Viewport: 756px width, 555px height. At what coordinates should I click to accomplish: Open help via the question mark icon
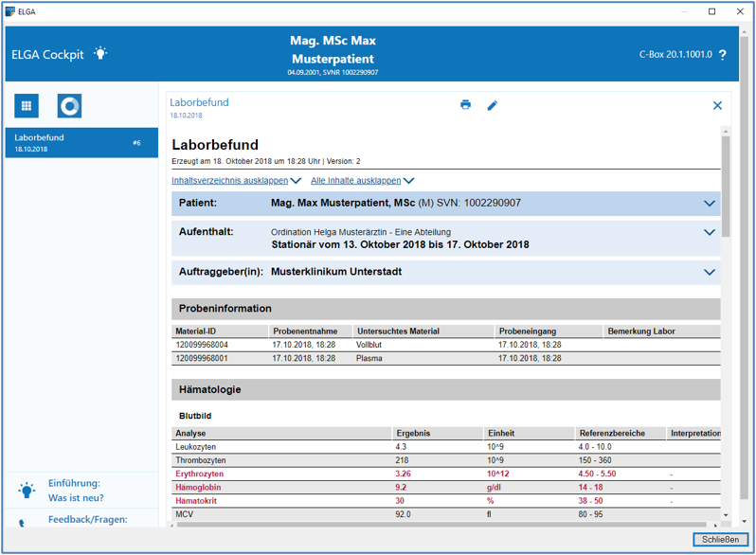point(722,55)
